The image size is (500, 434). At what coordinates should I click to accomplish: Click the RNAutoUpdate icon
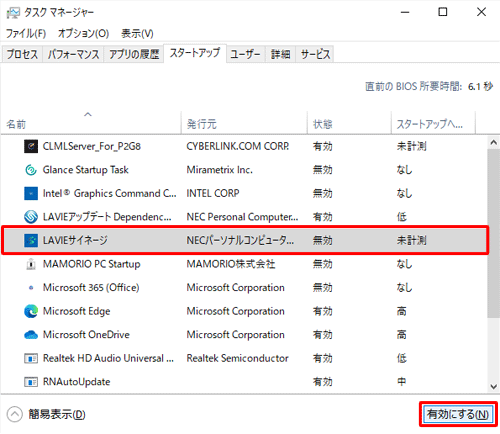(x=31, y=382)
